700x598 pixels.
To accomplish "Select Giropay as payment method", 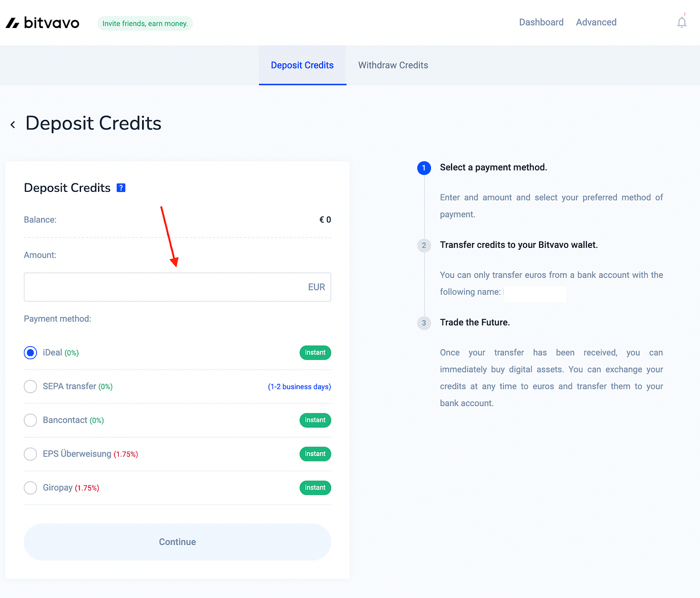I will pos(30,488).
